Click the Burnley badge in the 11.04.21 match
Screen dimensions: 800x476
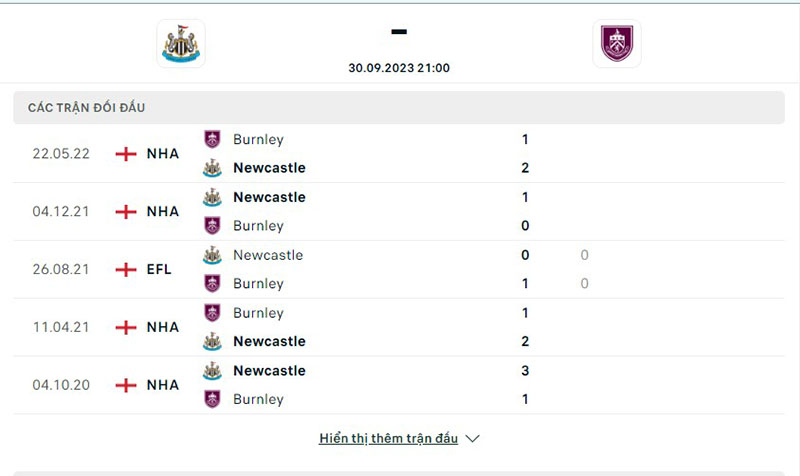click(212, 312)
